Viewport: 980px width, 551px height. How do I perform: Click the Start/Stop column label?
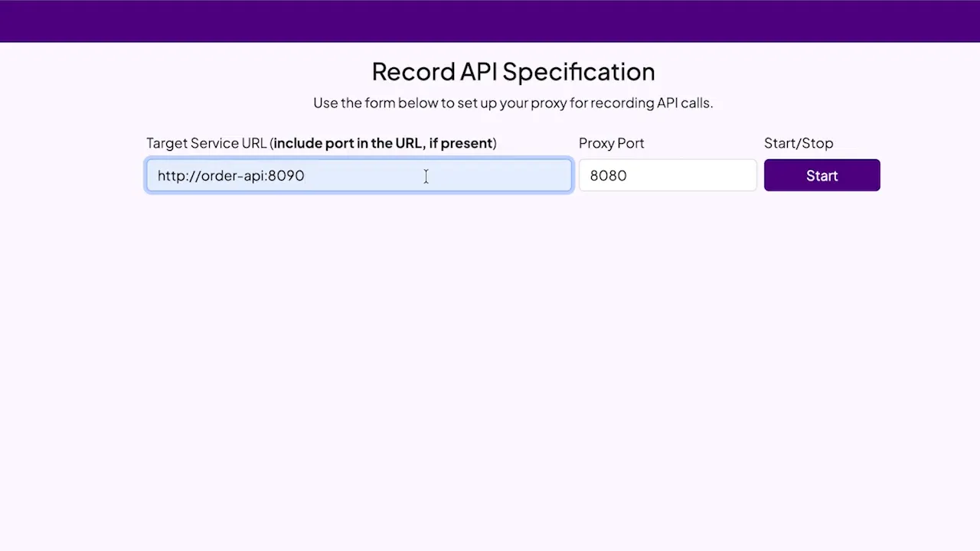(799, 143)
